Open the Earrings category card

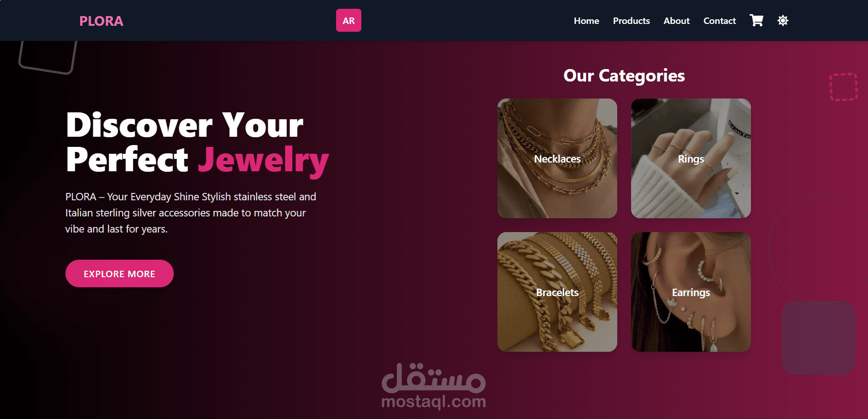pos(691,292)
